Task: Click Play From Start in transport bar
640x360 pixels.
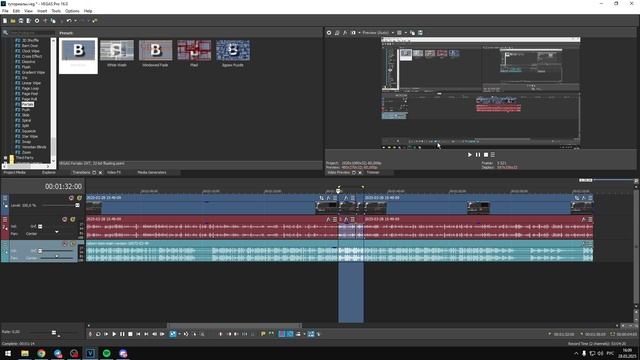Action: [x=106, y=334]
